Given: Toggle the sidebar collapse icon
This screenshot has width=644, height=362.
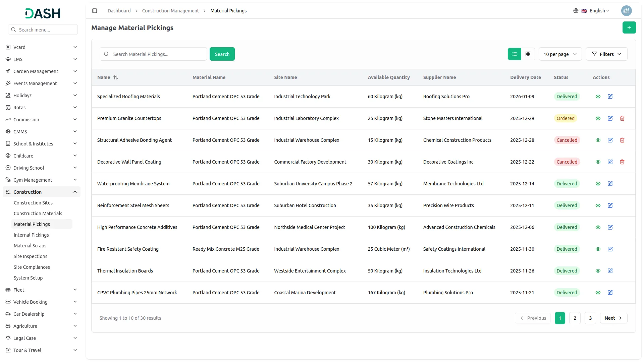Looking at the screenshot, I should (x=95, y=11).
